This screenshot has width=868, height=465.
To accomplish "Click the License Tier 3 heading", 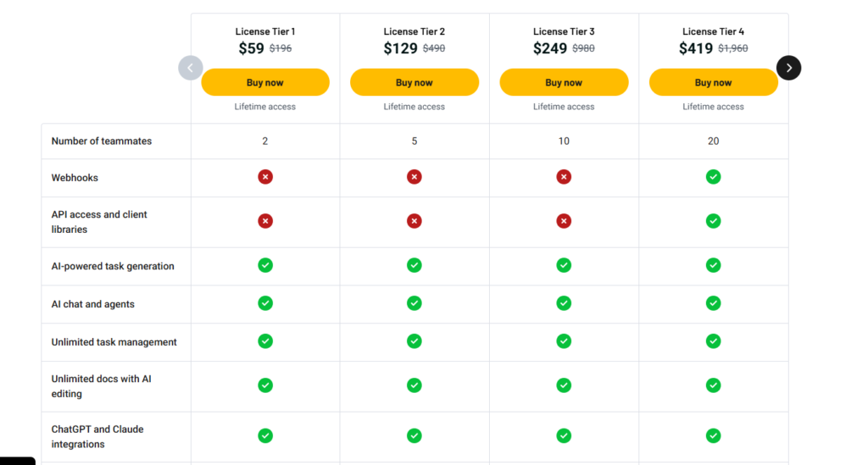I will [564, 31].
